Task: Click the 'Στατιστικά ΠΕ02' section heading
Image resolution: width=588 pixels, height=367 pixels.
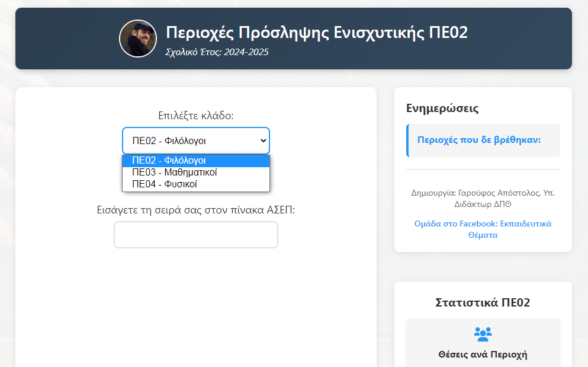Action: click(x=483, y=302)
